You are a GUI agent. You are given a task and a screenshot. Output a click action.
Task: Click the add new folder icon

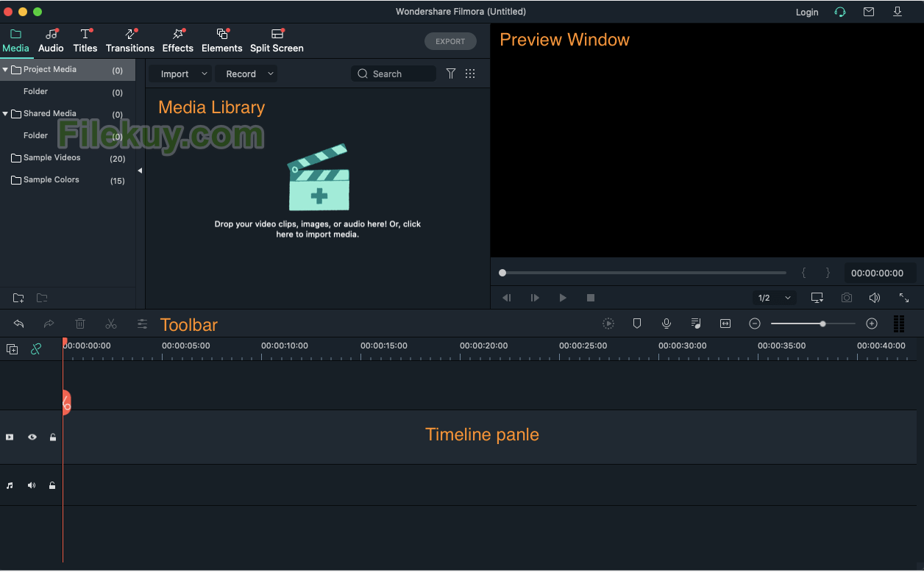(x=18, y=298)
